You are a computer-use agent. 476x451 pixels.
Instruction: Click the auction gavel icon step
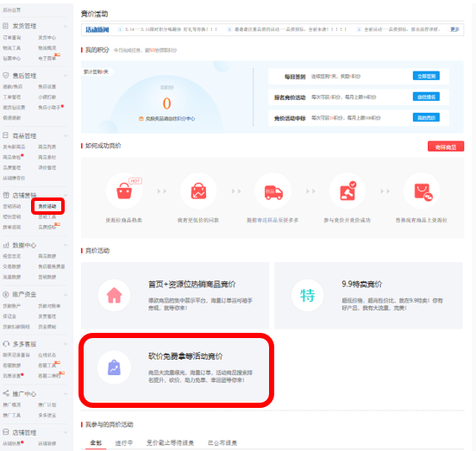[348, 191]
